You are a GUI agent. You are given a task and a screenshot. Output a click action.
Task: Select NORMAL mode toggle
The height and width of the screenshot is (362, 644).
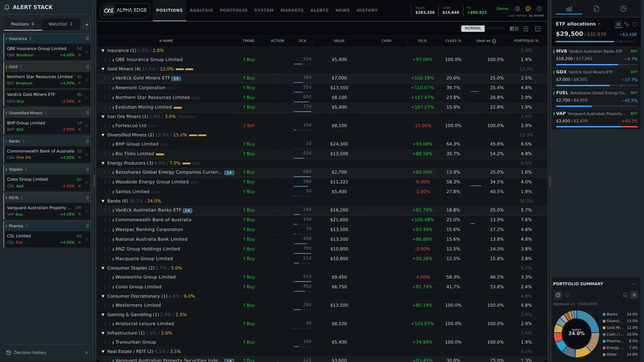473,28
